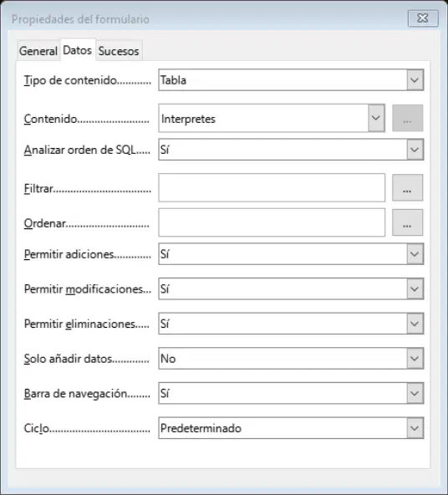Screen dimensions: 448x495
Task: Open the Filtrar ellipsis builder button
Action: pyautogui.click(x=407, y=188)
